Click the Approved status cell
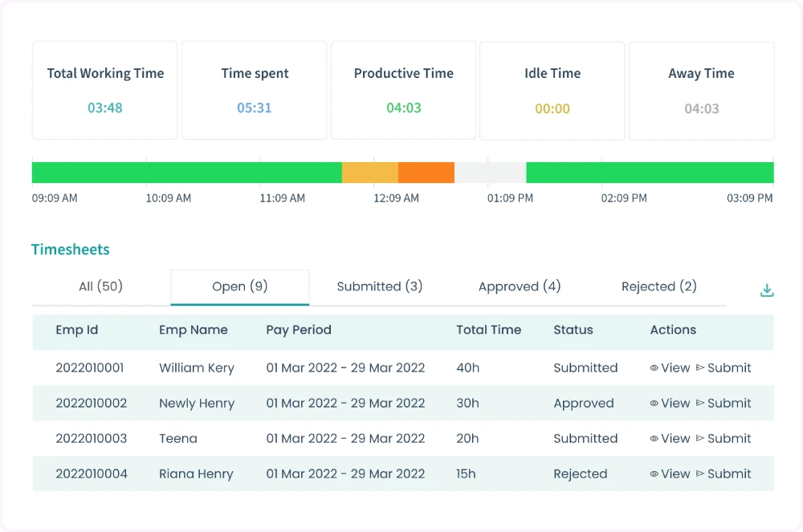Viewport: 803px width, 532px height. (x=583, y=404)
